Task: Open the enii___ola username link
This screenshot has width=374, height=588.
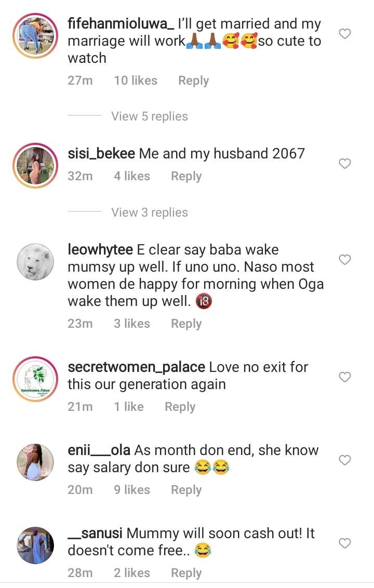Action: [99, 450]
